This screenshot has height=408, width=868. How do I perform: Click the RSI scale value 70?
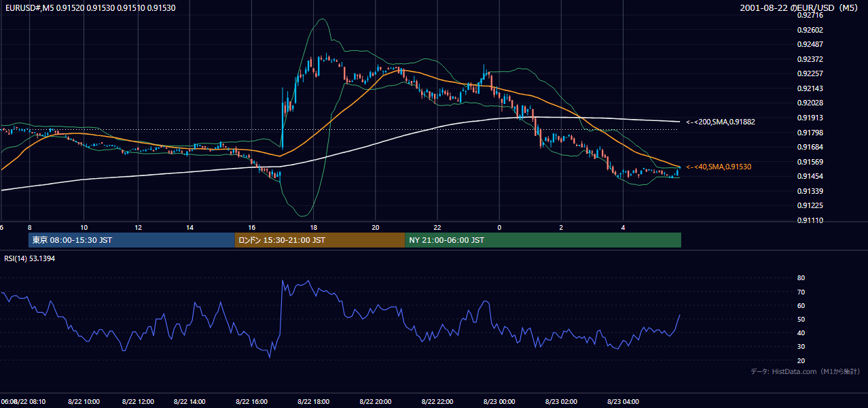(801, 292)
